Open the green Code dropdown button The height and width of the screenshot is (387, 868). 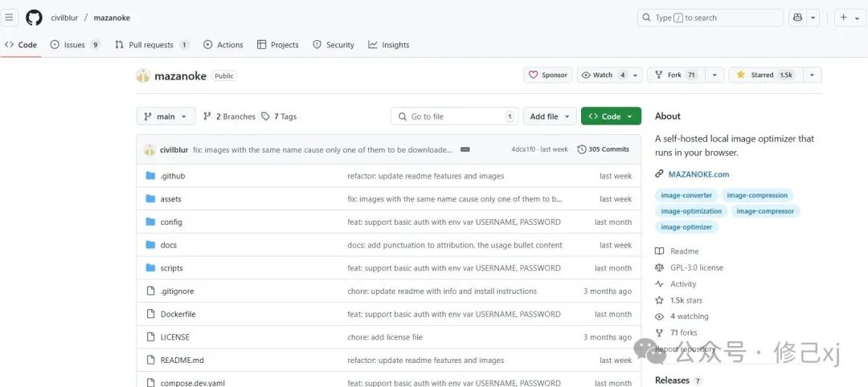[x=611, y=116]
